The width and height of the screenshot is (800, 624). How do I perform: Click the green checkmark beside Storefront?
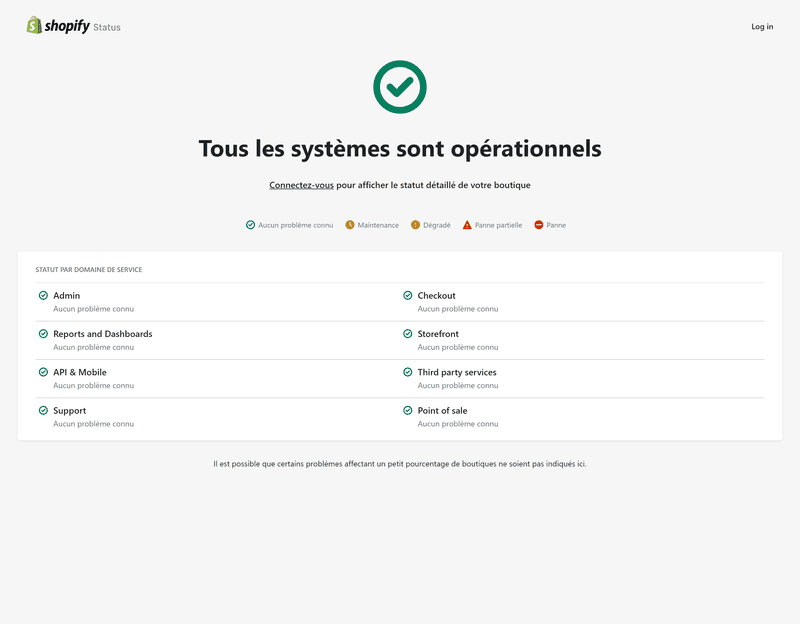406,333
